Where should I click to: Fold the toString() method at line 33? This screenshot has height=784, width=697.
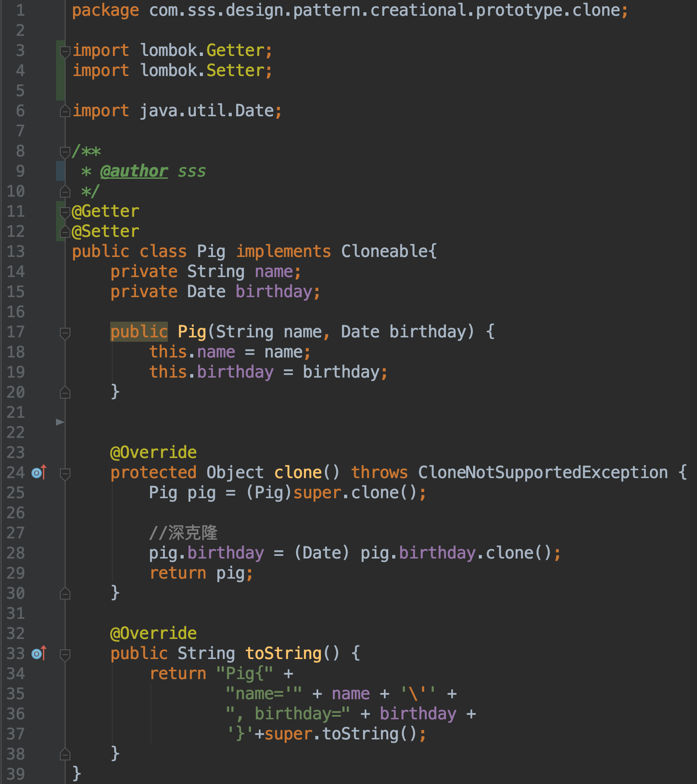pyautogui.click(x=65, y=654)
